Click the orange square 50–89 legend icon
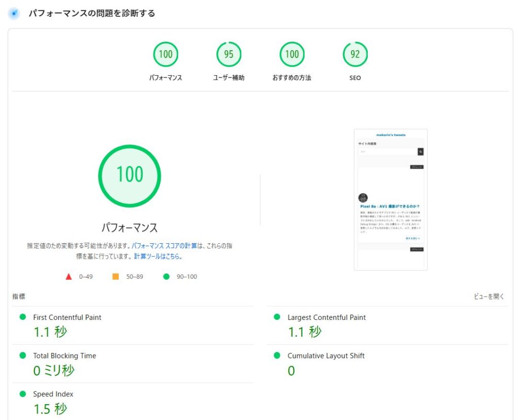 click(115, 277)
